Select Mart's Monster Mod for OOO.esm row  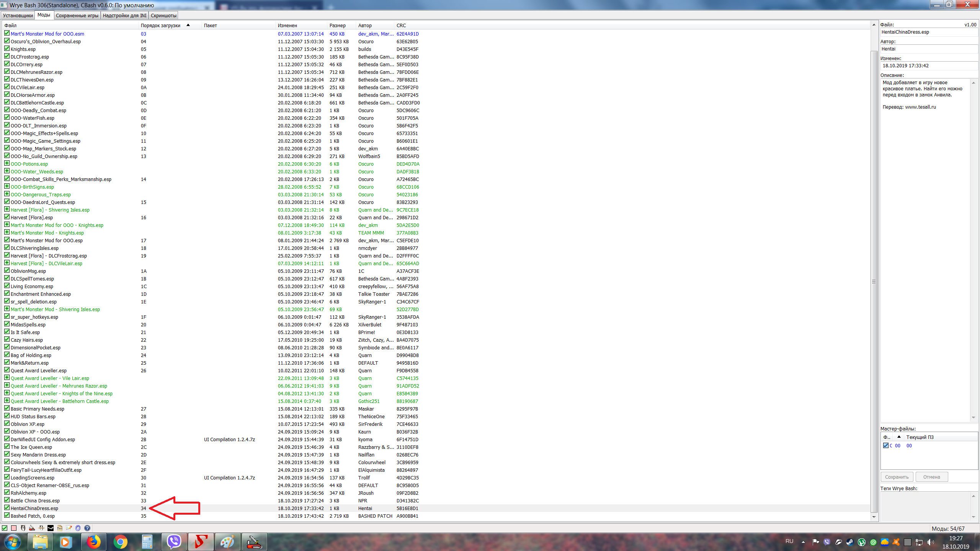pyautogui.click(x=436, y=34)
